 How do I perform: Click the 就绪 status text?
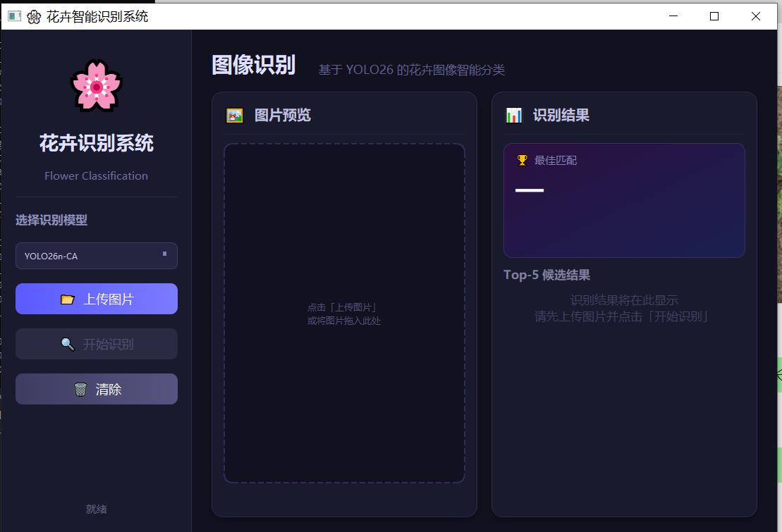[96, 509]
